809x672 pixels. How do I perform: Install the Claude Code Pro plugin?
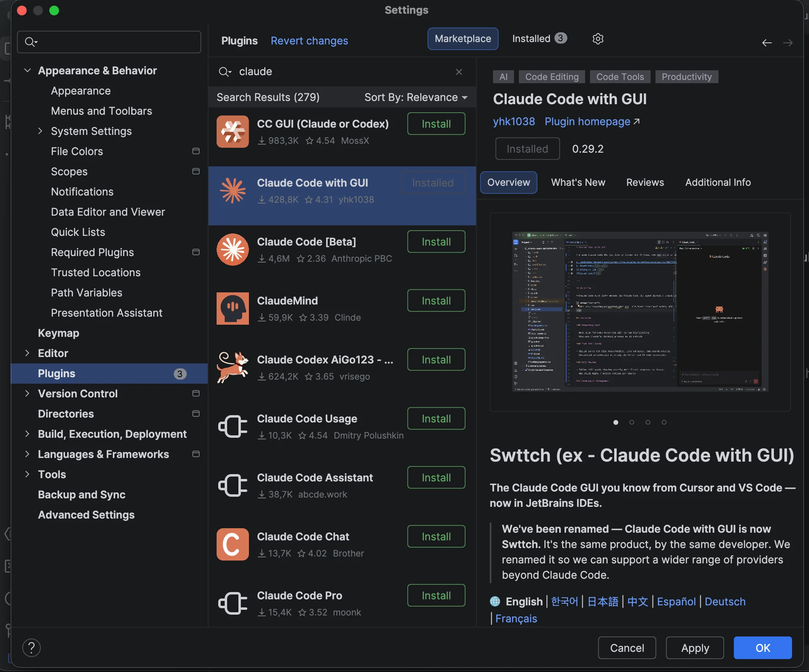coord(436,595)
